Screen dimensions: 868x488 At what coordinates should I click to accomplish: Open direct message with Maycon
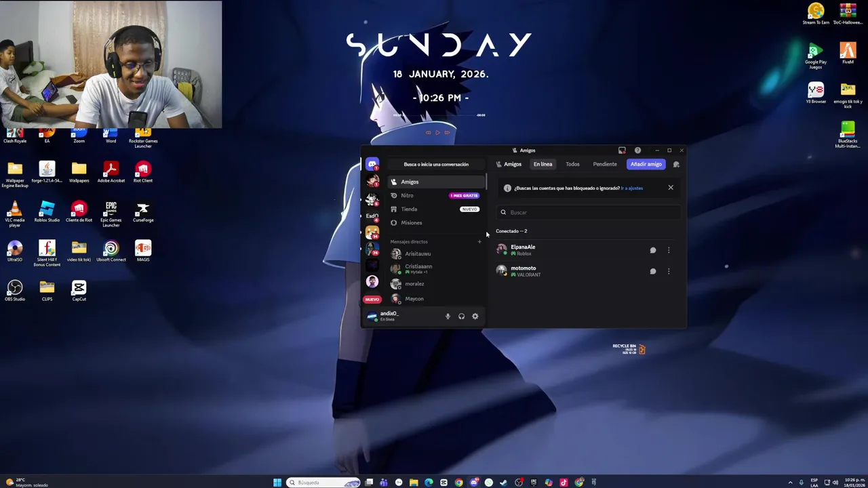coord(435,299)
